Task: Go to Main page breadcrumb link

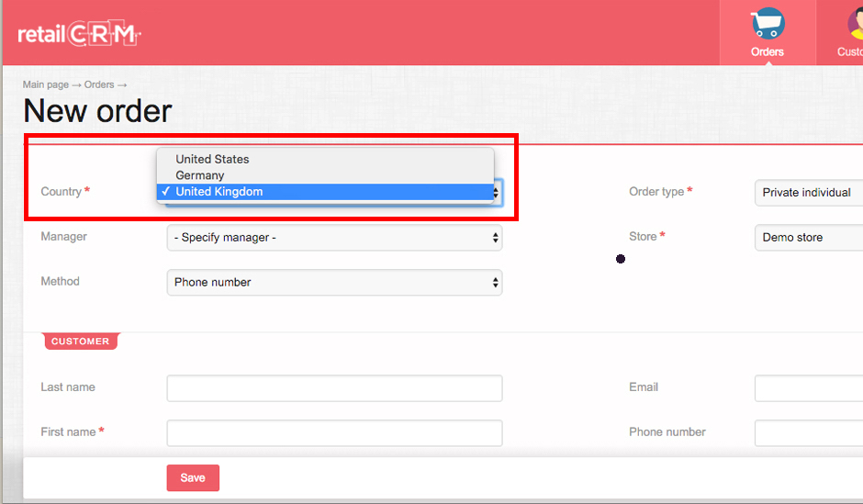Action: (46, 84)
